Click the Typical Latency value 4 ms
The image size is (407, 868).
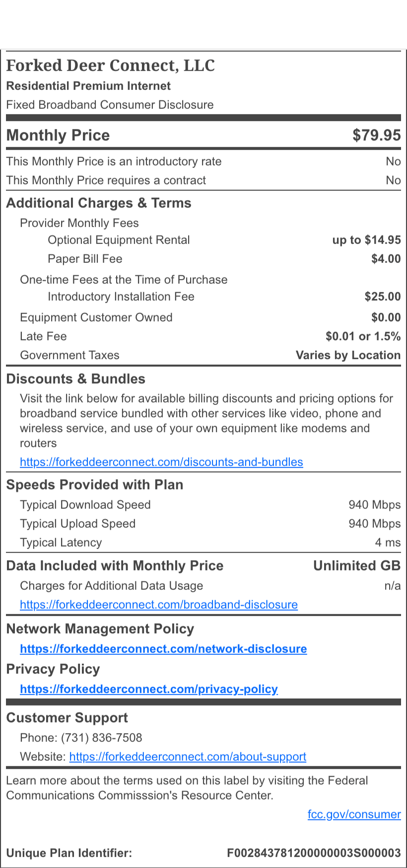click(x=388, y=543)
